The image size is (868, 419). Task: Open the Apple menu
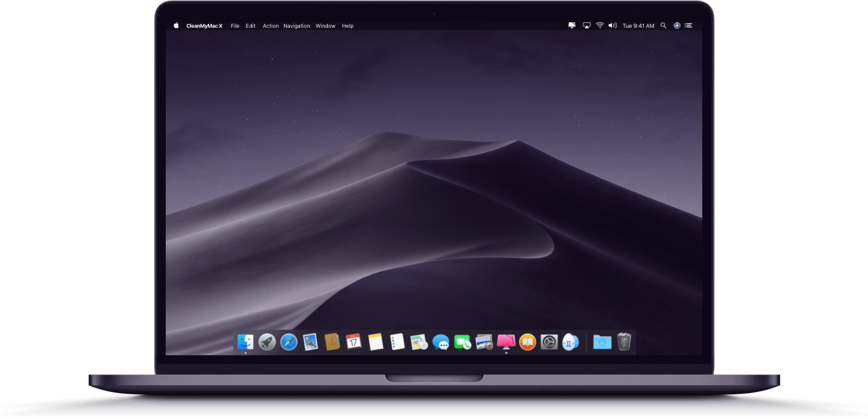pos(177,26)
